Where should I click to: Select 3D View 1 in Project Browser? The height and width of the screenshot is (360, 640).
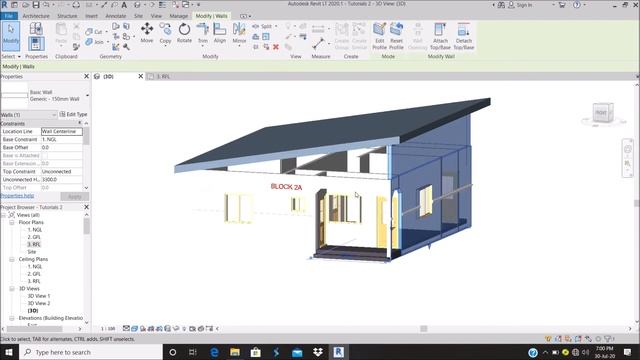tap(39, 296)
